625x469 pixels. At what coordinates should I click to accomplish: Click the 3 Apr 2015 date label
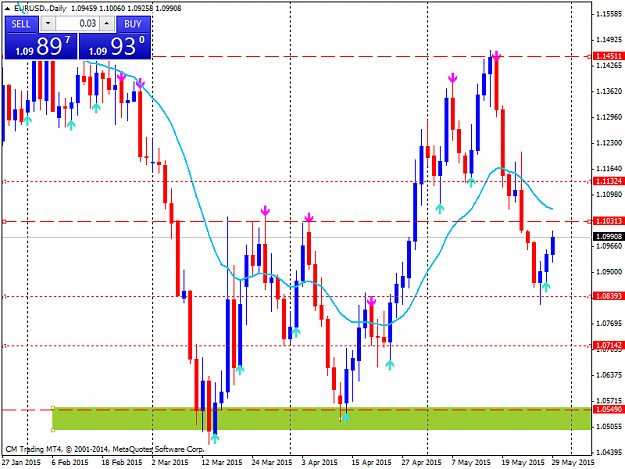[319, 463]
